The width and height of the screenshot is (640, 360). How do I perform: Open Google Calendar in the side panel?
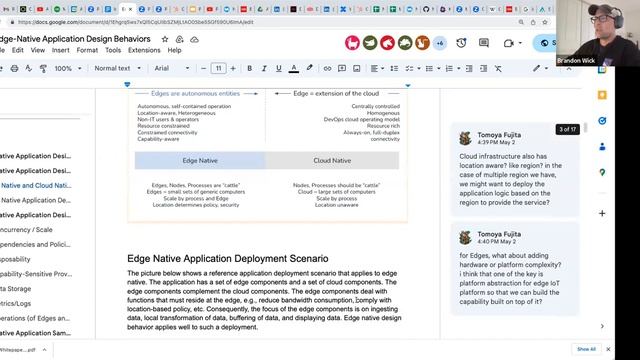pos(602,70)
